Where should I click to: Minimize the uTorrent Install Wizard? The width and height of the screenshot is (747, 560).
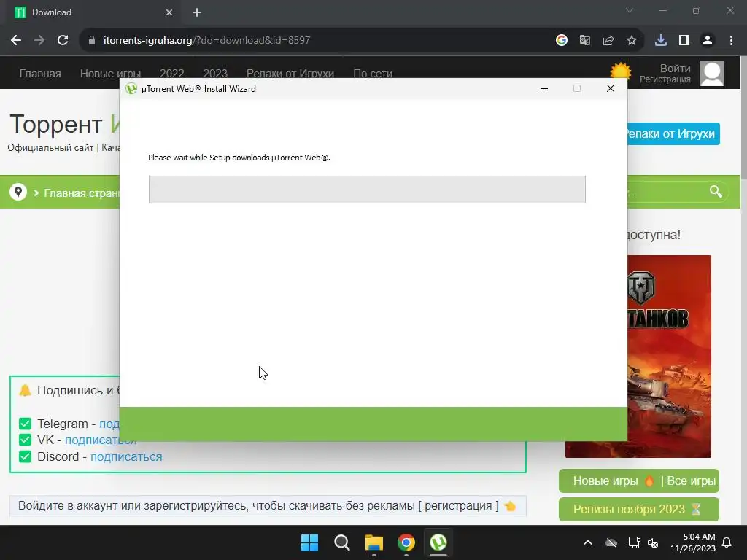click(544, 88)
